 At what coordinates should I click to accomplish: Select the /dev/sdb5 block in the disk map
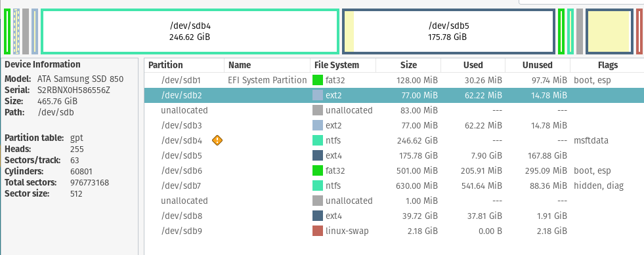(448, 31)
